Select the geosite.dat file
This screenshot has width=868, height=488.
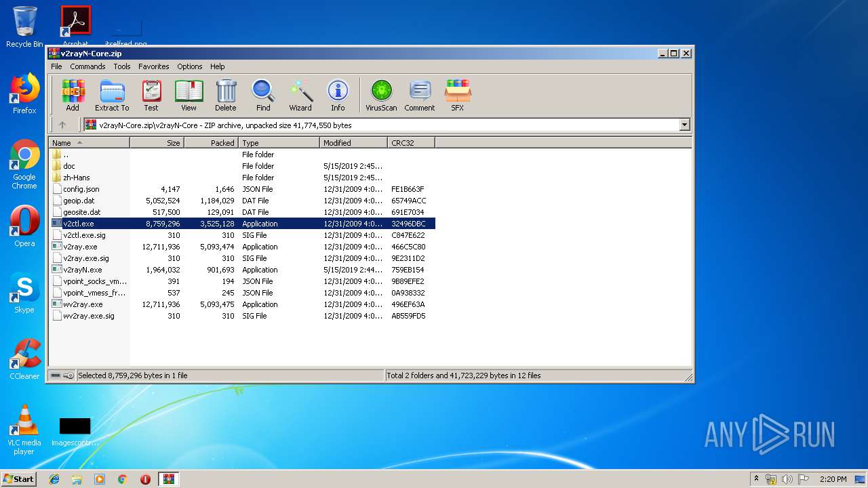(x=243, y=212)
